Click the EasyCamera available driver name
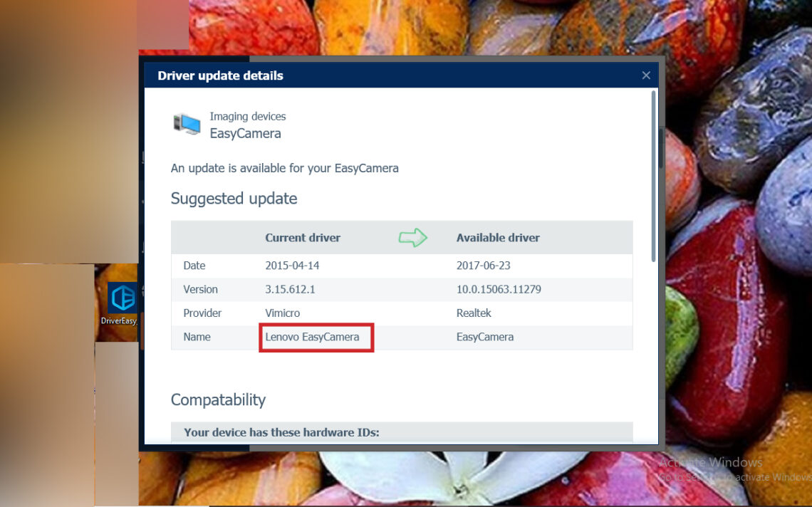The height and width of the screenshot is (507, 812). [x=485, y=336]
